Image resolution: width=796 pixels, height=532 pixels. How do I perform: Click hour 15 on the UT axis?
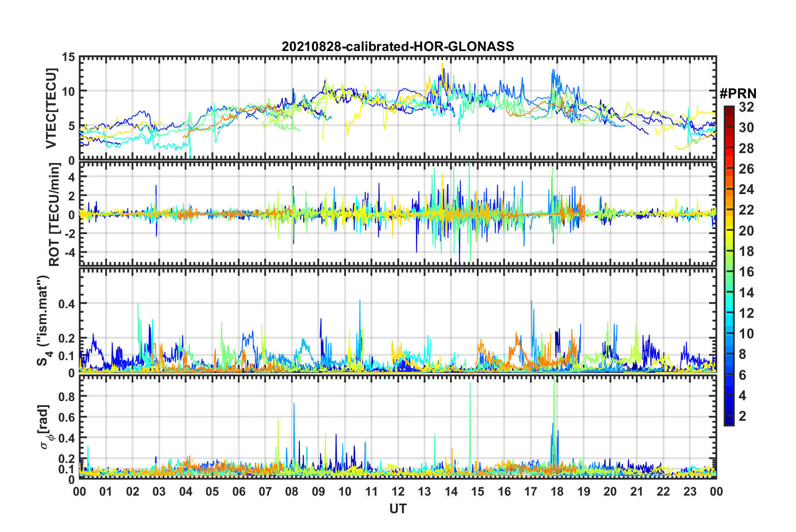(x=478, y=491)
